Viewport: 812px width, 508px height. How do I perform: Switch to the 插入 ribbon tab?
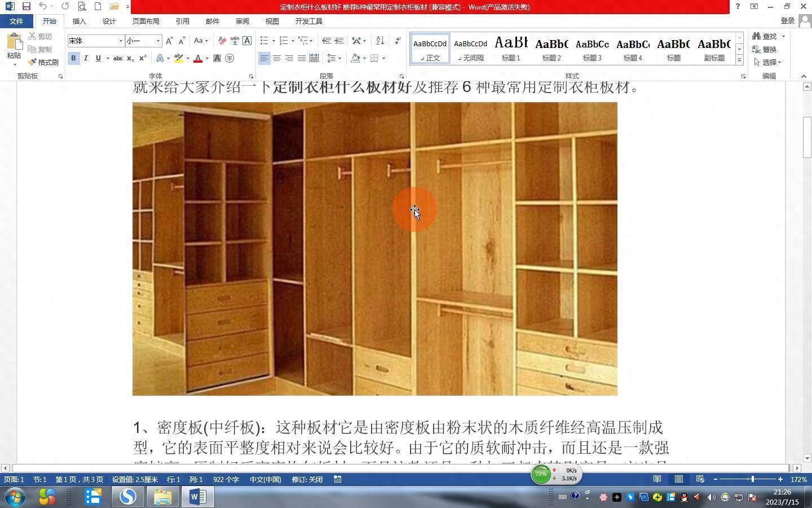(78, 21)
